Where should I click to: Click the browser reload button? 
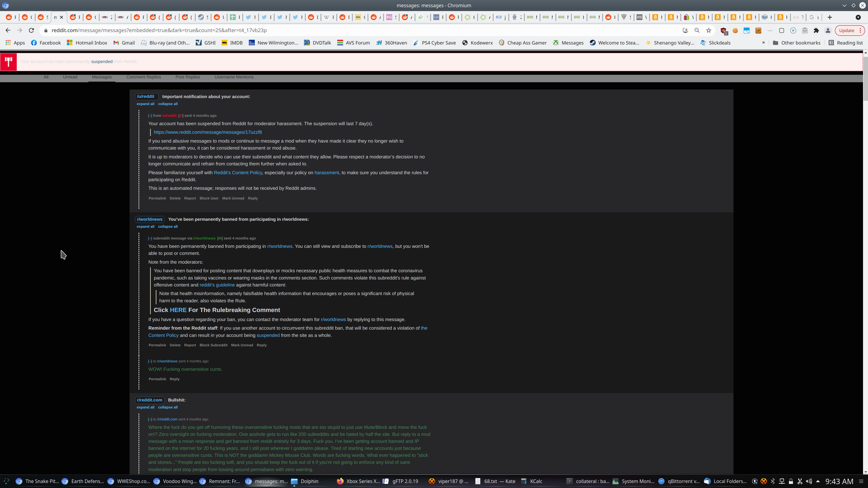(x=31, y=30)
